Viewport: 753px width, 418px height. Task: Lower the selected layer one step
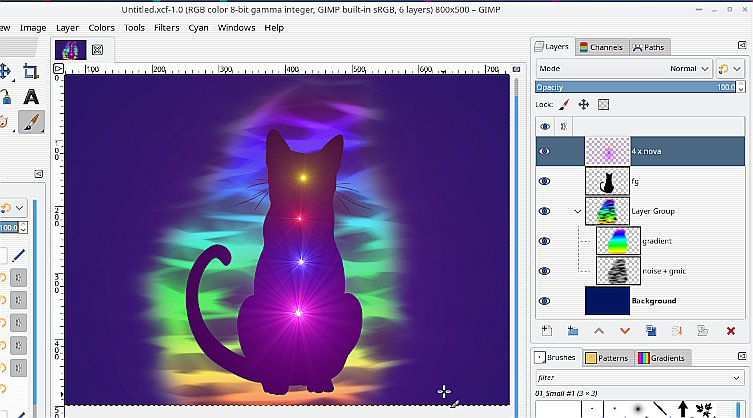click(x=625, y=330)
